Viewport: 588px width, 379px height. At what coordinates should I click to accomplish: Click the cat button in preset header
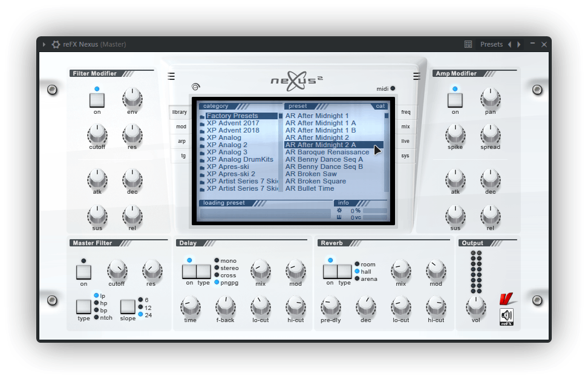381,106
